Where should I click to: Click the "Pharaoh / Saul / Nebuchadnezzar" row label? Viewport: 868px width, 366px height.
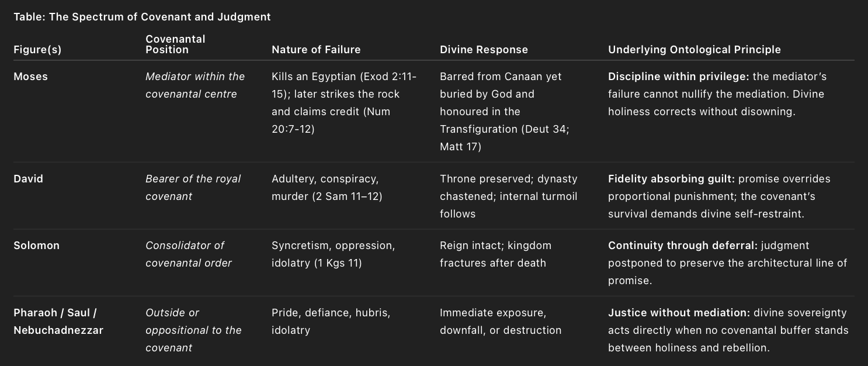point(58,322)
